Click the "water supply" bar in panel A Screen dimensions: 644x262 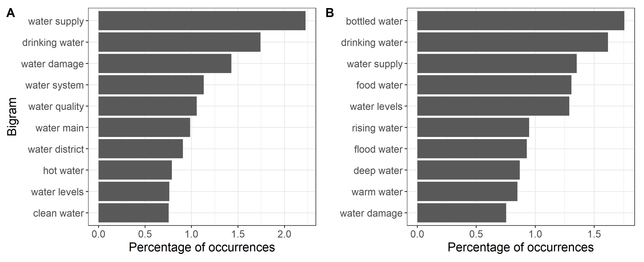202,21
